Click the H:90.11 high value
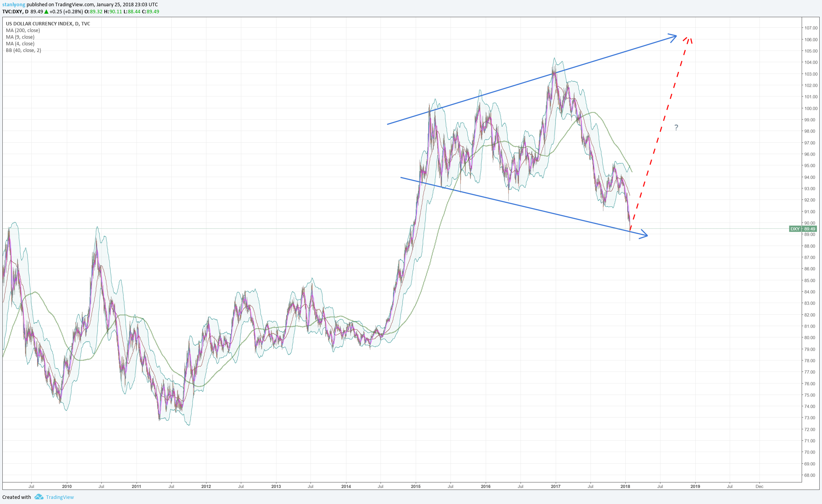Screen dimensions: 822x504 pos(113,11)
